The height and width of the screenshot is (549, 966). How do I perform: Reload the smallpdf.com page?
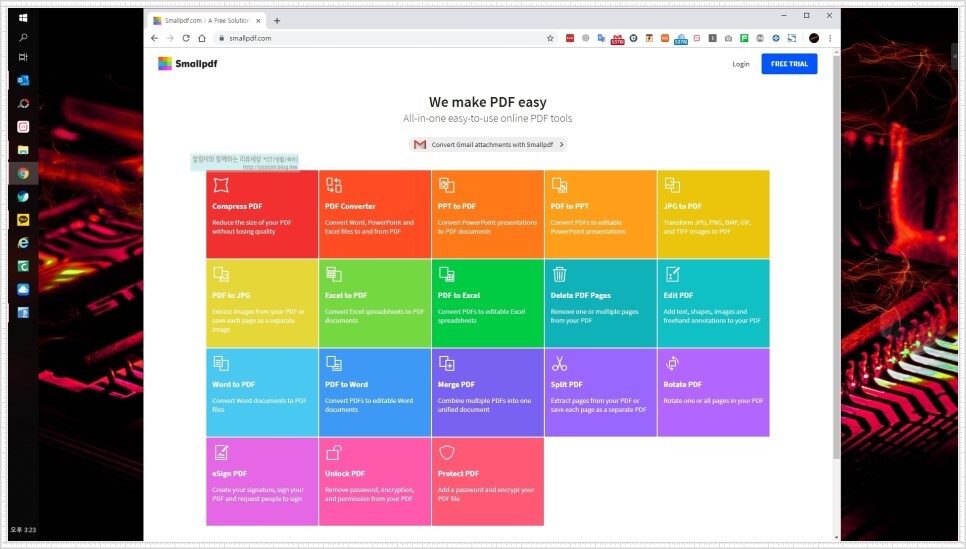[x=186, y=38]
